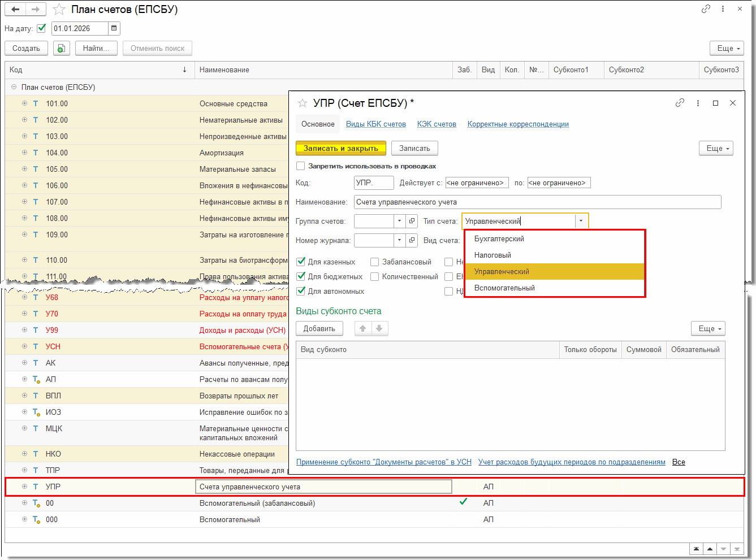Switch to Виды КБК счетов tab
Viewport: 756px width, 560px height.
click(375, 124)
